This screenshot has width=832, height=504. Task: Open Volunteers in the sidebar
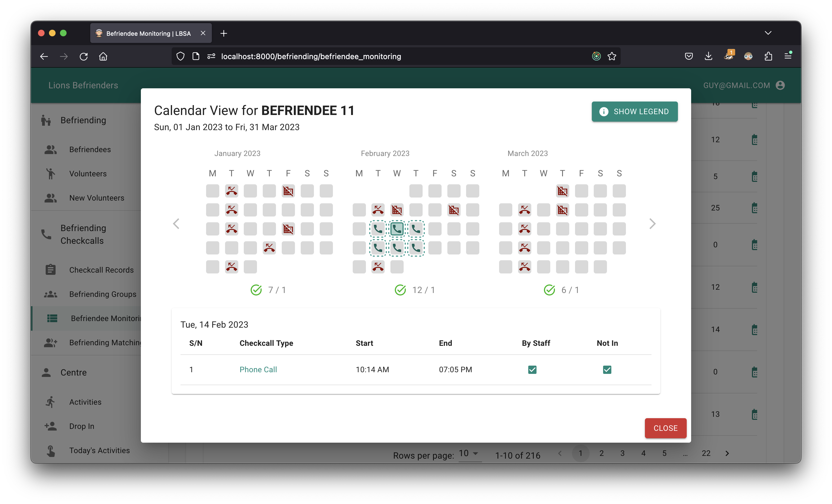coord(86,174)
